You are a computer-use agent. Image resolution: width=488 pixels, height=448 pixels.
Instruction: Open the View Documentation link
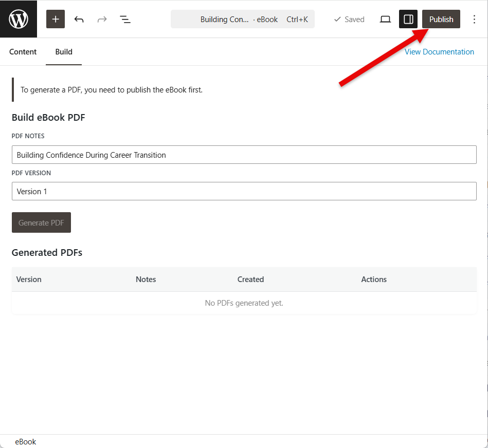(x=439, y=51)
